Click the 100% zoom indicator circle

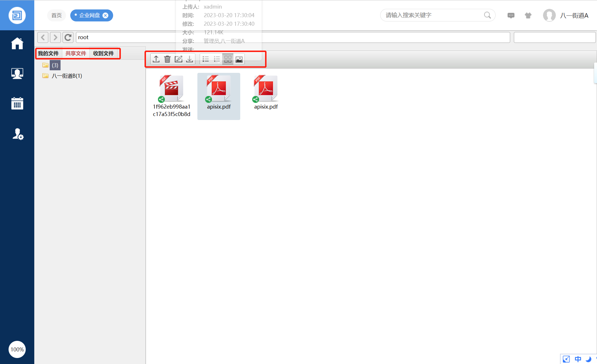17,349
